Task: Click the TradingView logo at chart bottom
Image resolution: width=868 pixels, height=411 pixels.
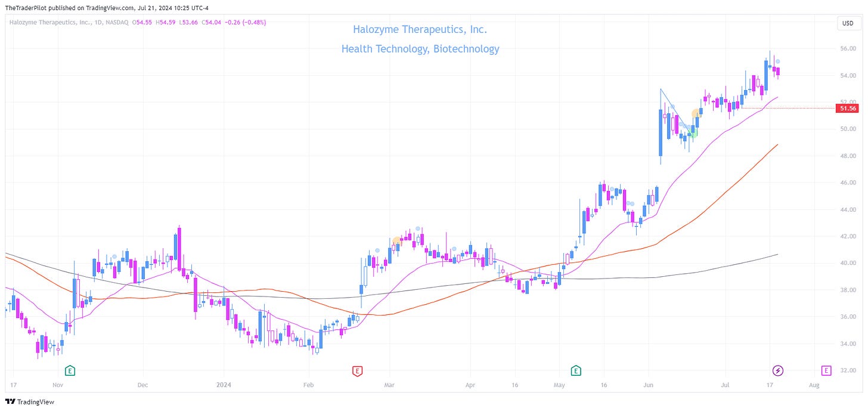Action: tap(30, 401)
